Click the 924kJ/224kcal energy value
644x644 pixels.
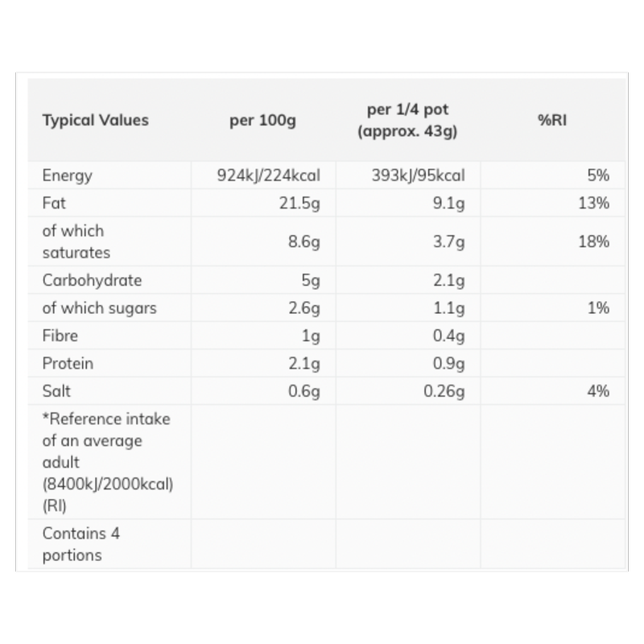(x=269, y=175)
